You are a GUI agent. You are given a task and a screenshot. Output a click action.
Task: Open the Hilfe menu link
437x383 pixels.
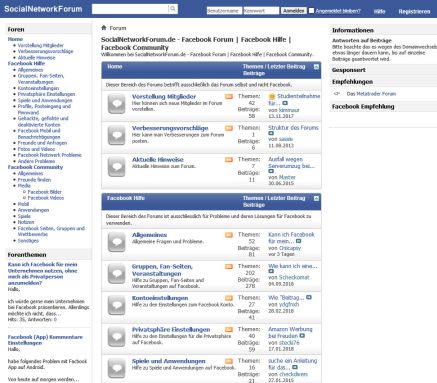[x=379, y=11]
